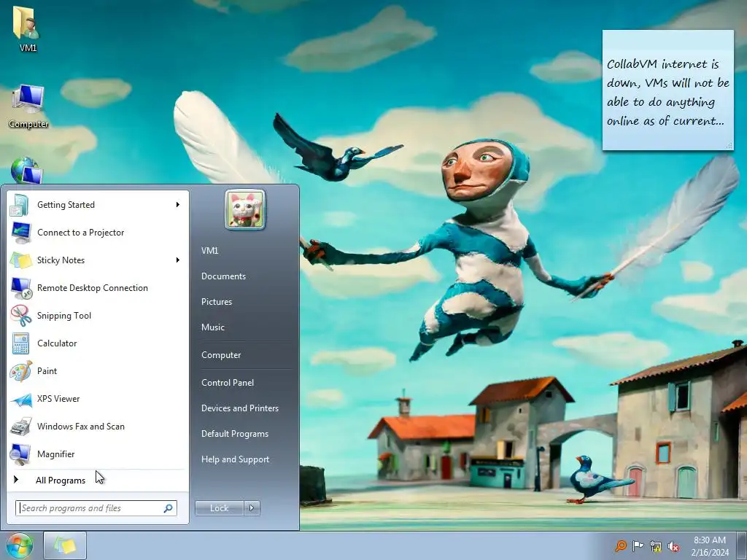
Task: Click the user account cat picture
Action: (245, 209)
